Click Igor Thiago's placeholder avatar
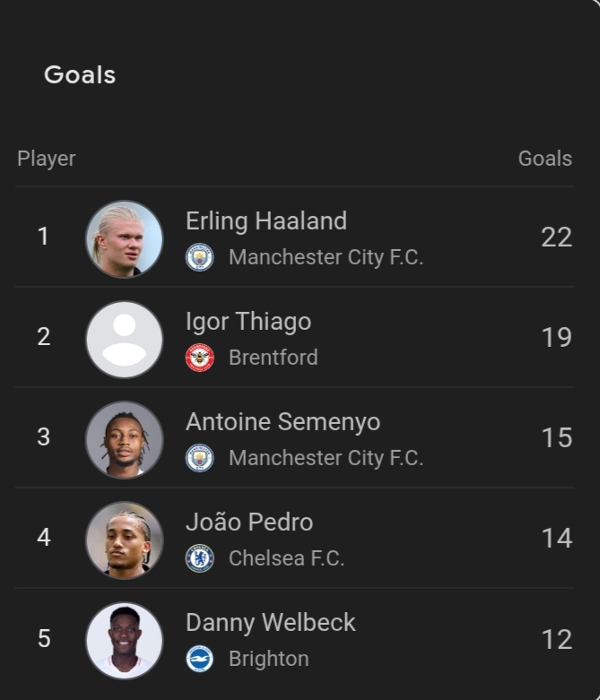600x700 pixels. click(x=124, y=339)
